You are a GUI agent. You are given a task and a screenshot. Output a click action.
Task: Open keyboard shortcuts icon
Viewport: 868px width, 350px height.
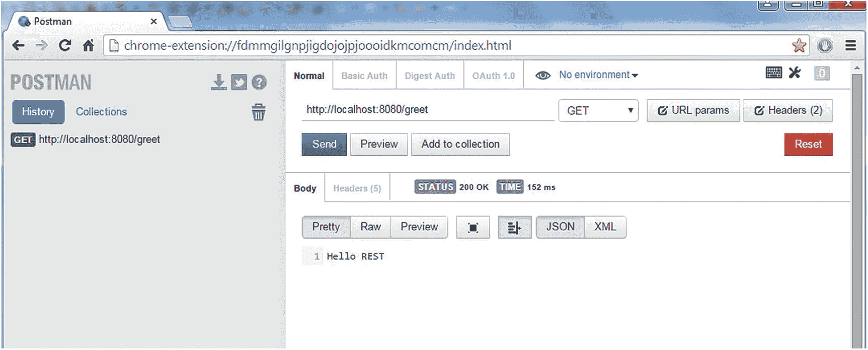click(774, 73)
